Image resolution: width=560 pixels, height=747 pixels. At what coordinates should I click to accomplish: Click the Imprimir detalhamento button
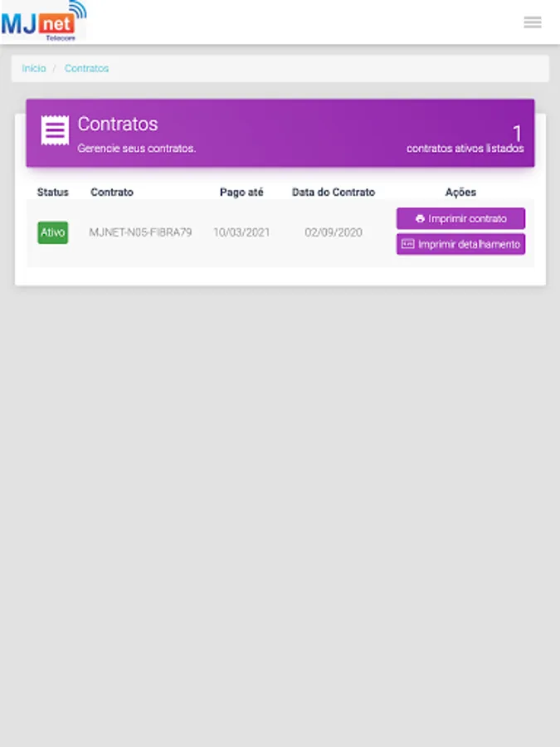pyautogui.click(x=460, y=244)
